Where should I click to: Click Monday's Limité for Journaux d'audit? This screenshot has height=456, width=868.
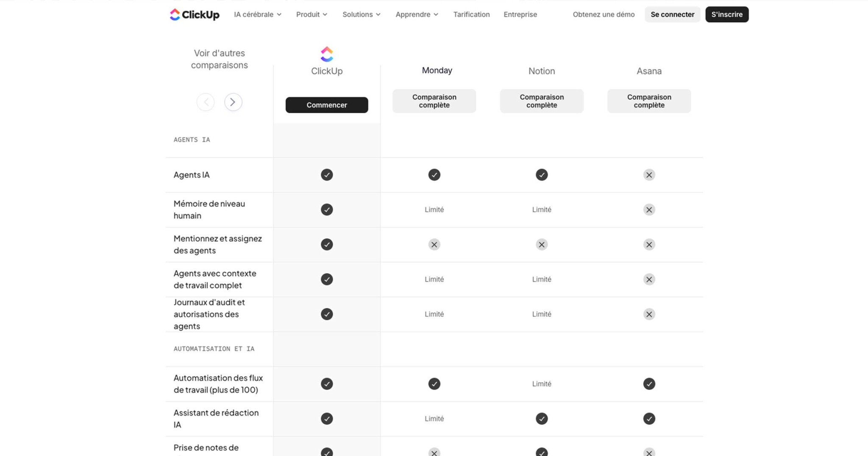coord(434,314)
